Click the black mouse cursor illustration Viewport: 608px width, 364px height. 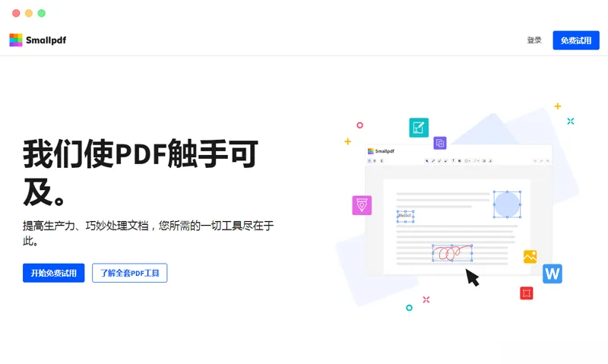(x=472, y=277)
